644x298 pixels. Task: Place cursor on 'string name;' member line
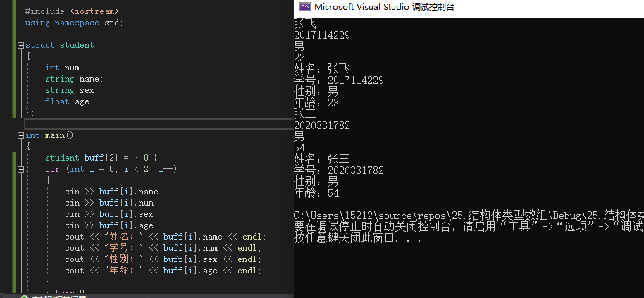coord(75,79)
